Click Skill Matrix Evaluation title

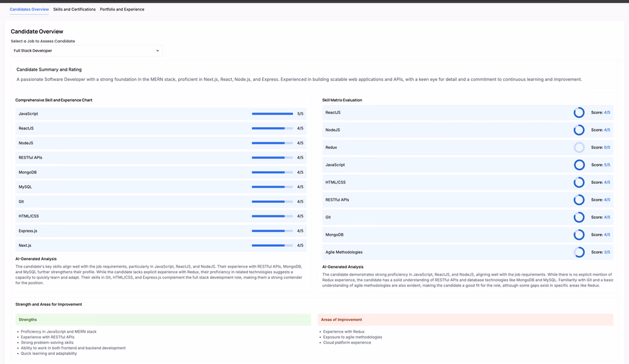pyautogui.click(x=342, y=100)
